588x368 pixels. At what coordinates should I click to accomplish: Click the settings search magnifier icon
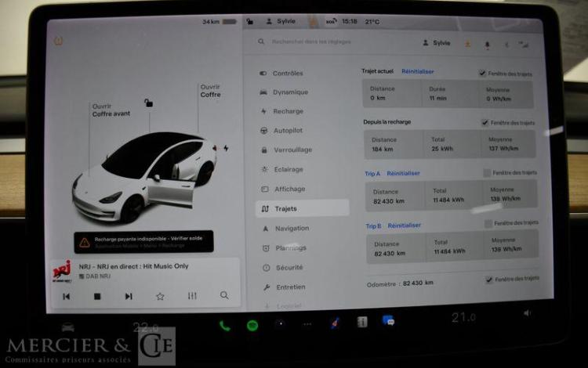[x=261, y=41]
